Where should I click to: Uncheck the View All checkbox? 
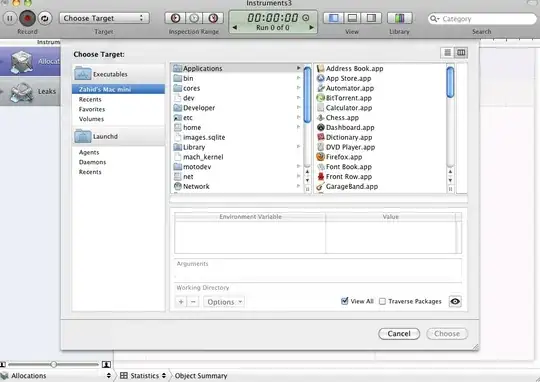344,301
